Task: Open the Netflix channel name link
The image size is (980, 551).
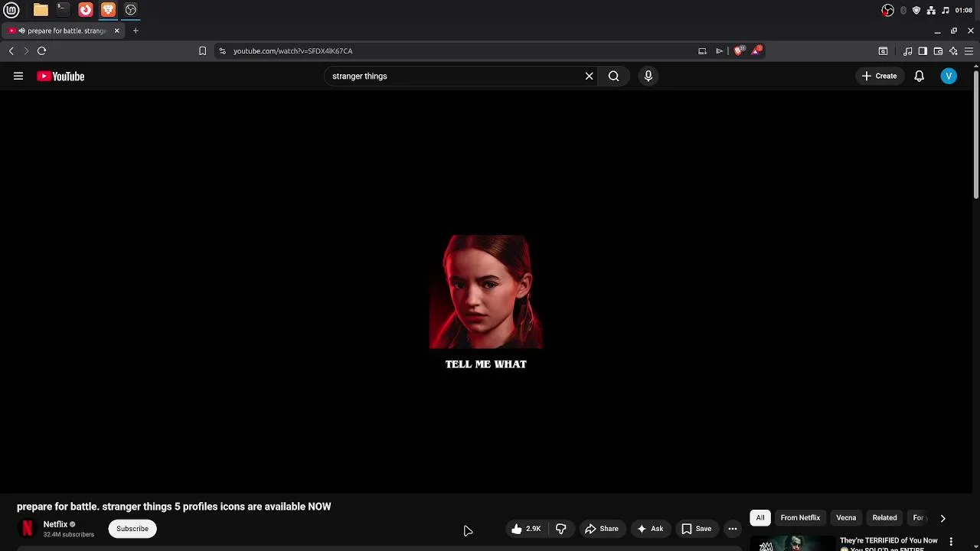Action: click(55, 524)
